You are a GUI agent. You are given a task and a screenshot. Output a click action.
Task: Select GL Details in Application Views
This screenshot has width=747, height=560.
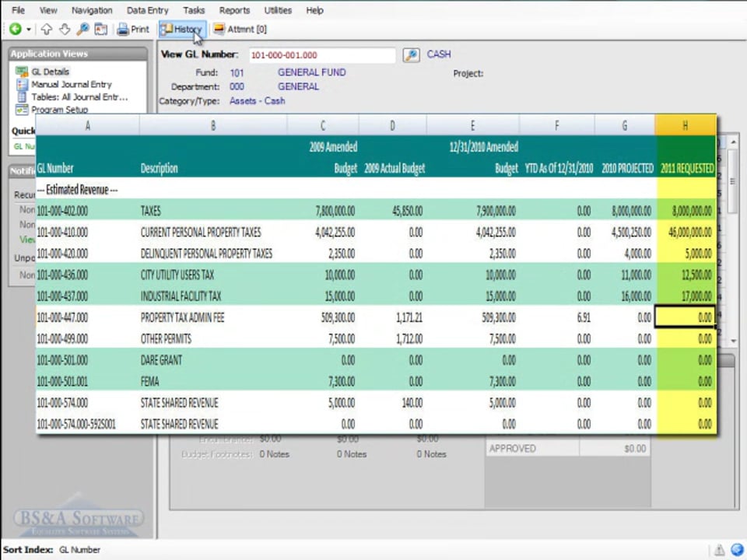coord(51,72)
